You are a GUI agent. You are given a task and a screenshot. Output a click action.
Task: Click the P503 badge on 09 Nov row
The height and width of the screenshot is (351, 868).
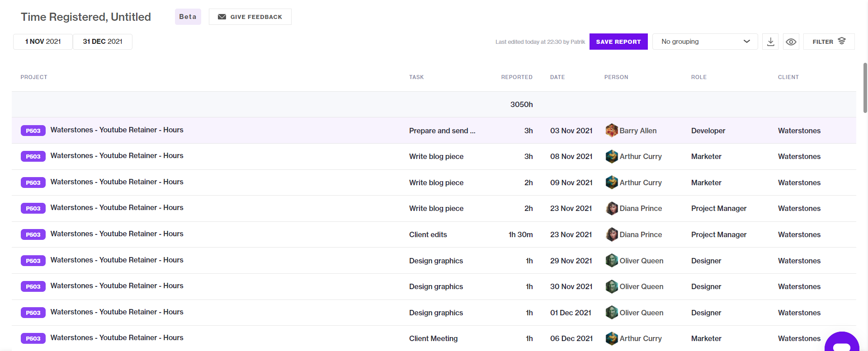click(x=33, y=183)
